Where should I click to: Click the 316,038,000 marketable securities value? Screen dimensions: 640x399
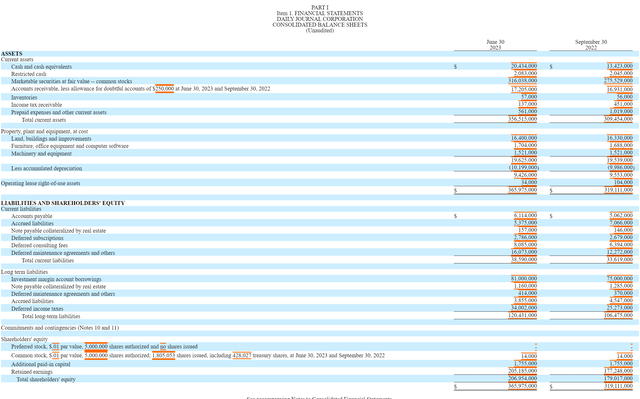click(522, 81)
